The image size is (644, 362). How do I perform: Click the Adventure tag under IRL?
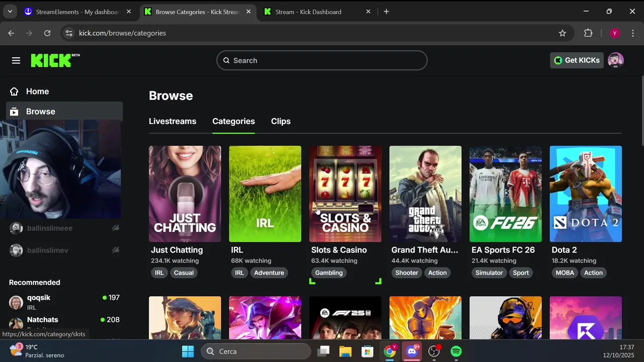click(269, 273)
